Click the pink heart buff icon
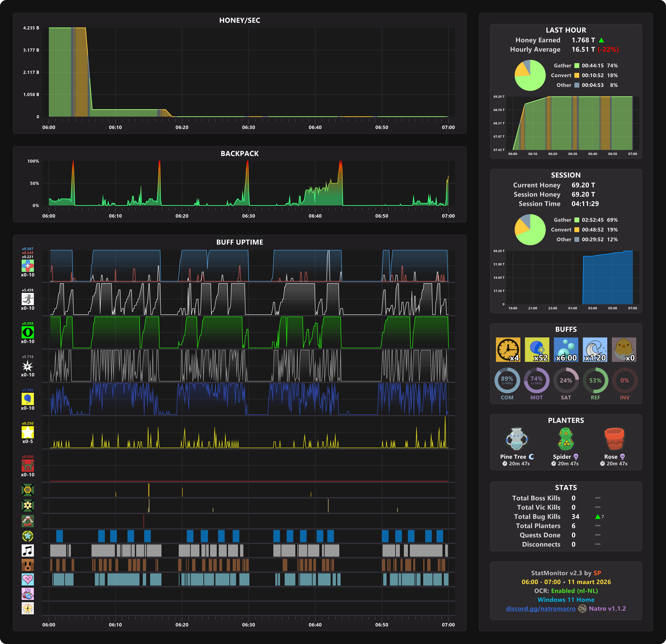 pyautogui.click(x=28, y=579)
